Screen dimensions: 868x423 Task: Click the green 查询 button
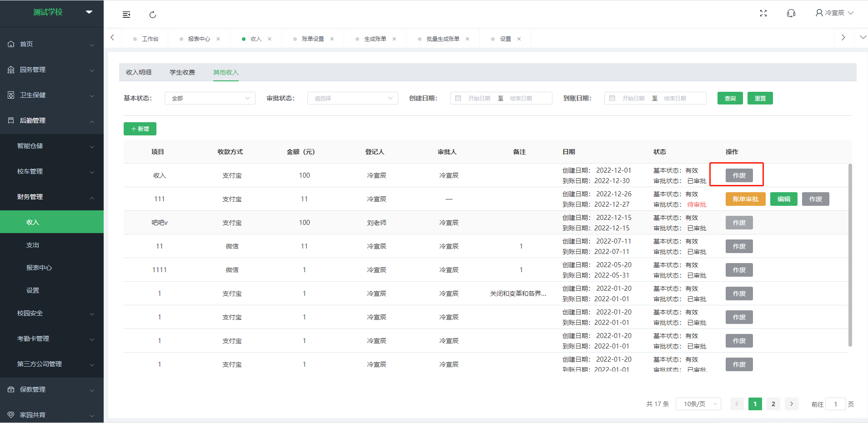(x=730, y=98)
